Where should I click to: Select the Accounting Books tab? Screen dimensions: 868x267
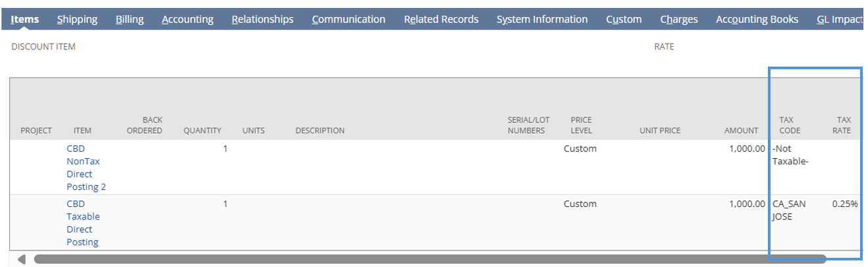tap(757, 19)
